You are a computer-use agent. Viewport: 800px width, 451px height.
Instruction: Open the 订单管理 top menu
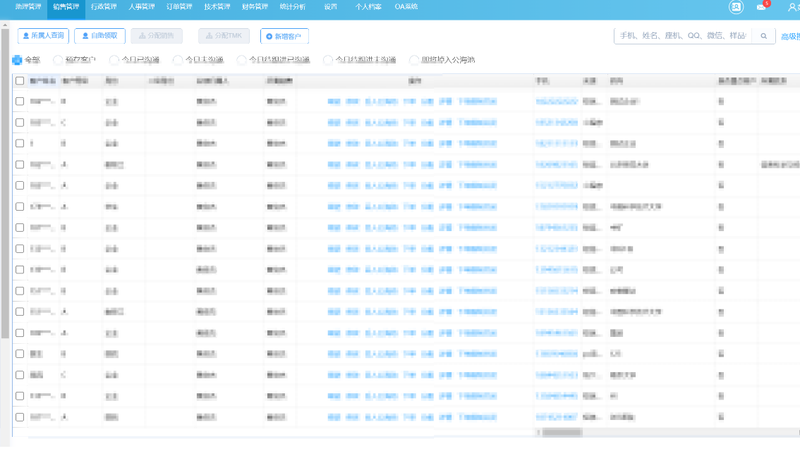[179, 7]
